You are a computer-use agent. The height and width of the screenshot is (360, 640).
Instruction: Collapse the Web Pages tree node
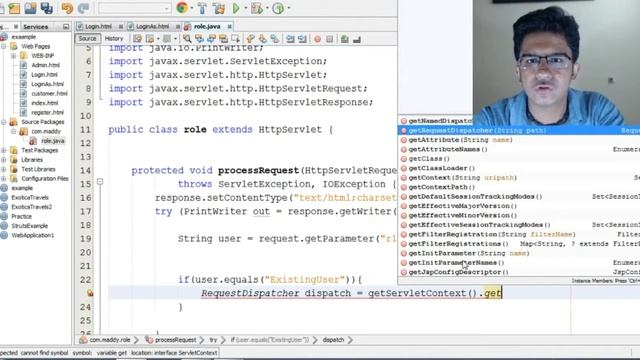tap(4, 47)
